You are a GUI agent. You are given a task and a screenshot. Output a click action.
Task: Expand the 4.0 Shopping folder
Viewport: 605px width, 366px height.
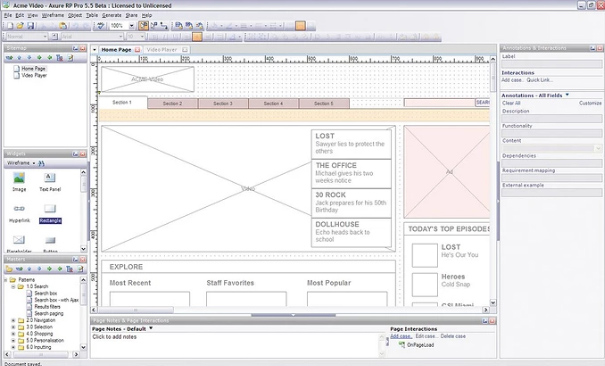(13, 334)
